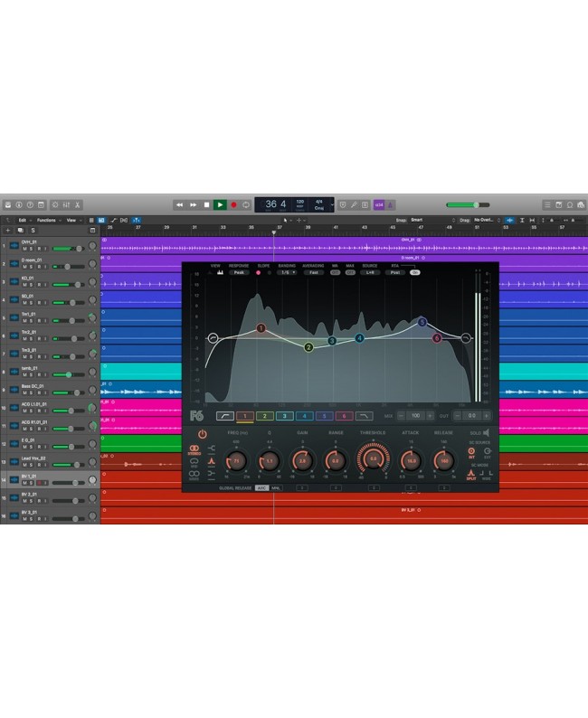
Task: Toggle the metronome click button
Action: [x=390, y=204]
